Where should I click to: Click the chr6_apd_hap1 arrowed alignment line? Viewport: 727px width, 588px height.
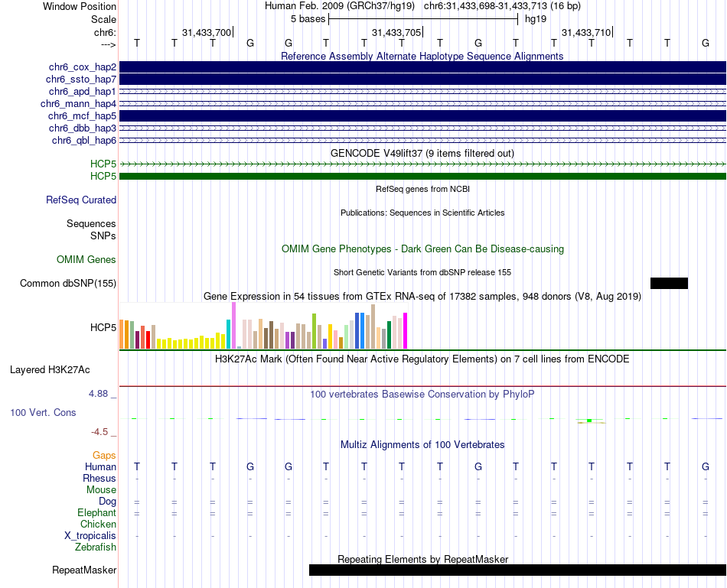[x=422, y=91]
